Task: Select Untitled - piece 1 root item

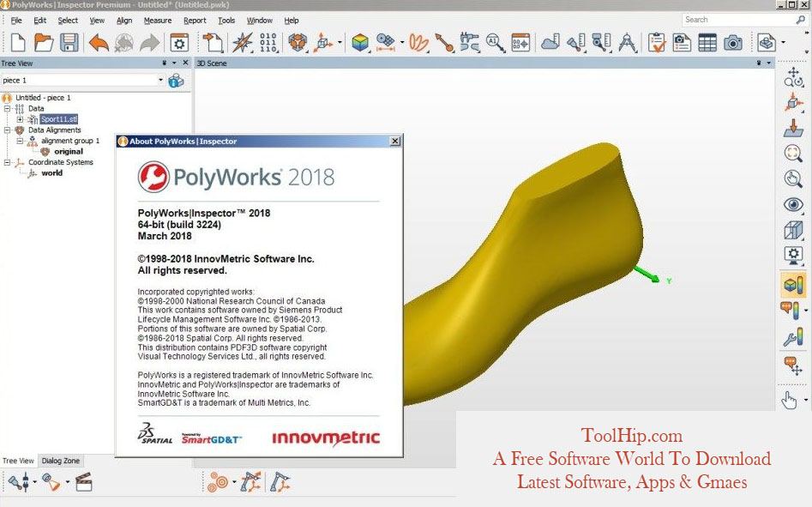Action: 43,97
